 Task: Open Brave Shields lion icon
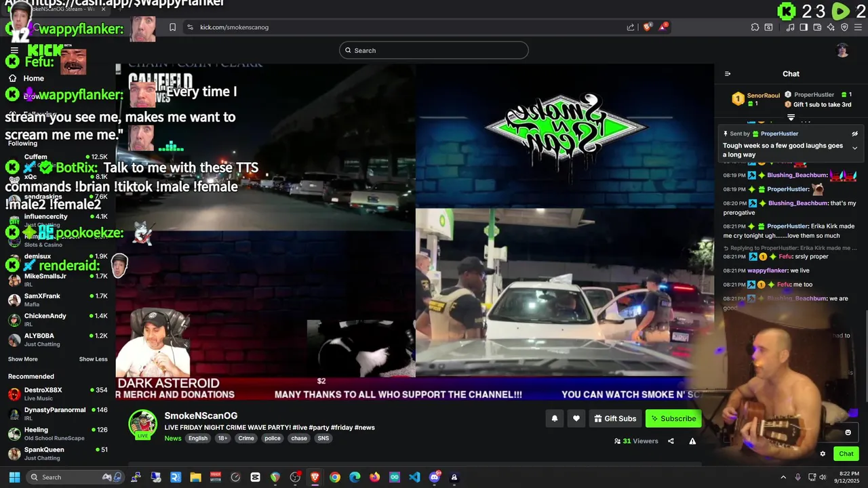pos(647,27)
